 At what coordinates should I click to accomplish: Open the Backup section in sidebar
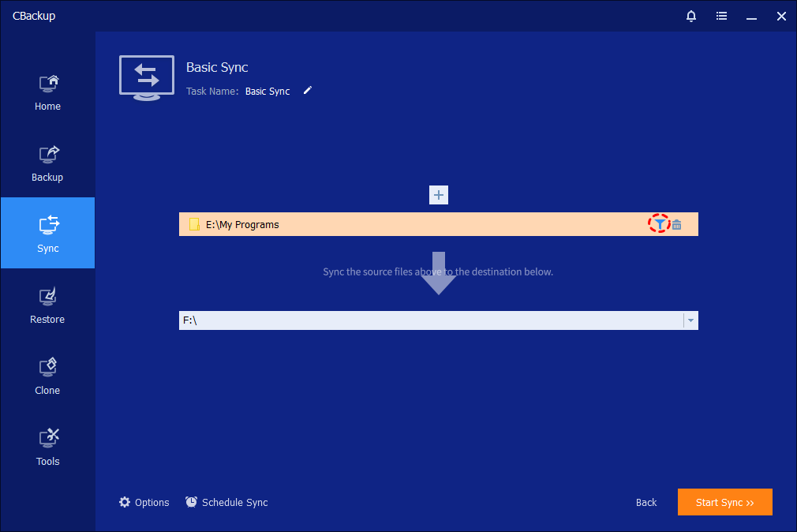[x=47, y=163]
